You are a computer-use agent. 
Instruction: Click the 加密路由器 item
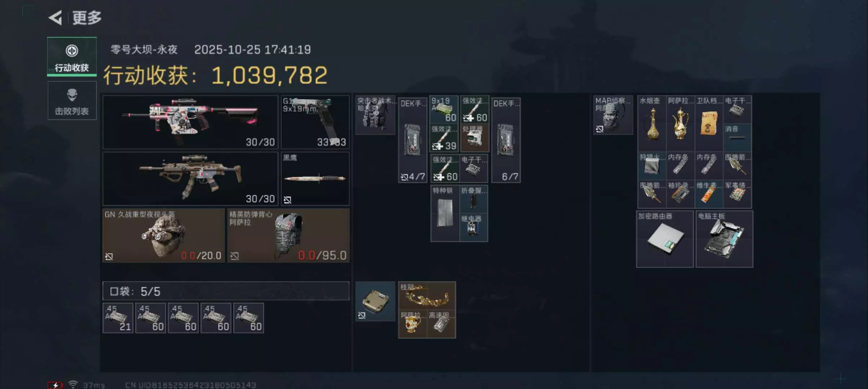point(665,239)
